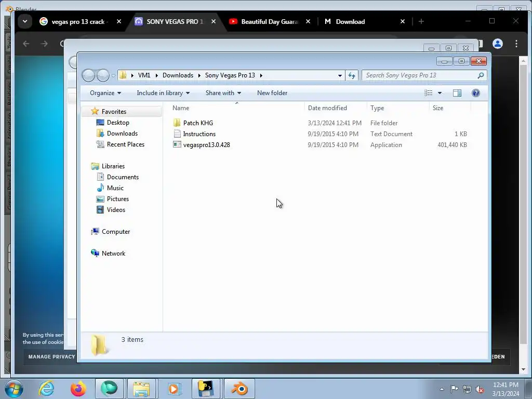The width and height of the screenshot is (532, 399).
Task: Show hidden tray icons arrow
Action: pos(442,389)
